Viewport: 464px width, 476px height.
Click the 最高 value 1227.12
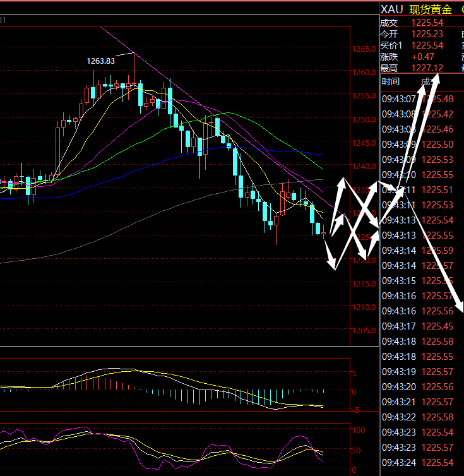pos(427,68)
